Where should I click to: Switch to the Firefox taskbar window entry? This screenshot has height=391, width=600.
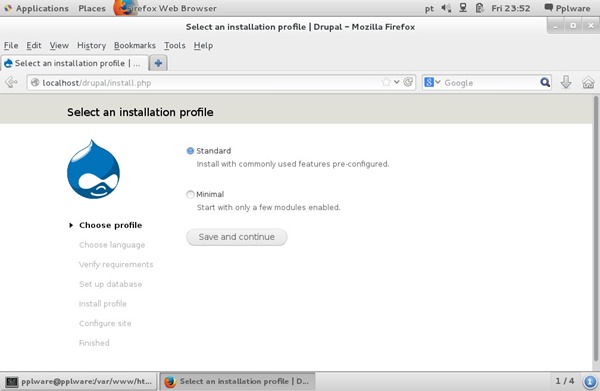click(237, 381)
